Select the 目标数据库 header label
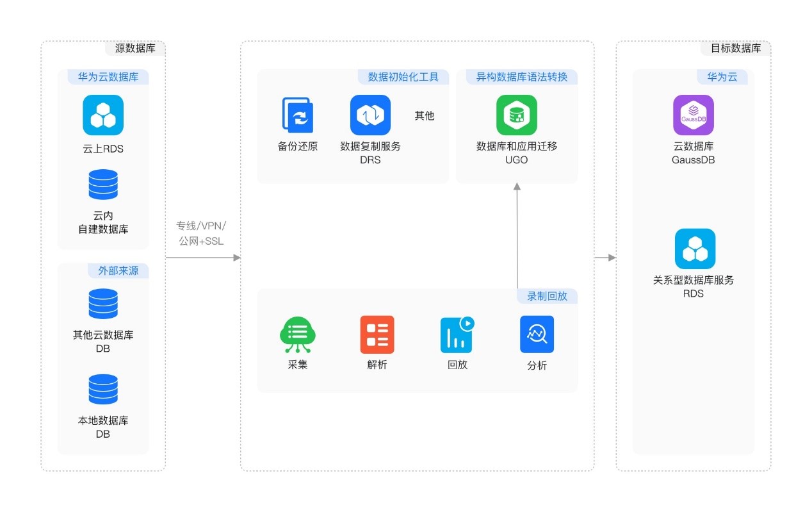This screenshot has height=512, width=812. [x=736, y=48]
